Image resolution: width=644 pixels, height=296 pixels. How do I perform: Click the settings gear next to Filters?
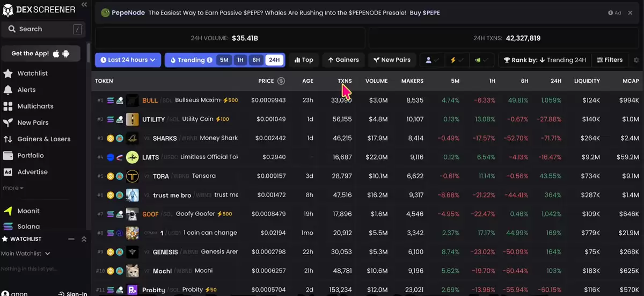pos(636,60)
